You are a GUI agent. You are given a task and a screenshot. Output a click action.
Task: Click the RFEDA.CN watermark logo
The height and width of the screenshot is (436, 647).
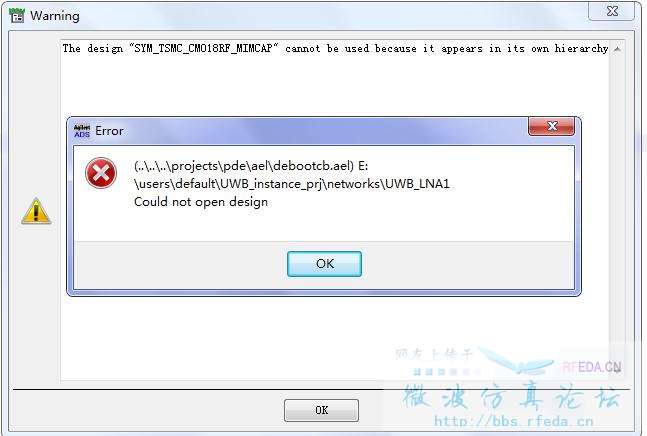point(591,366)
